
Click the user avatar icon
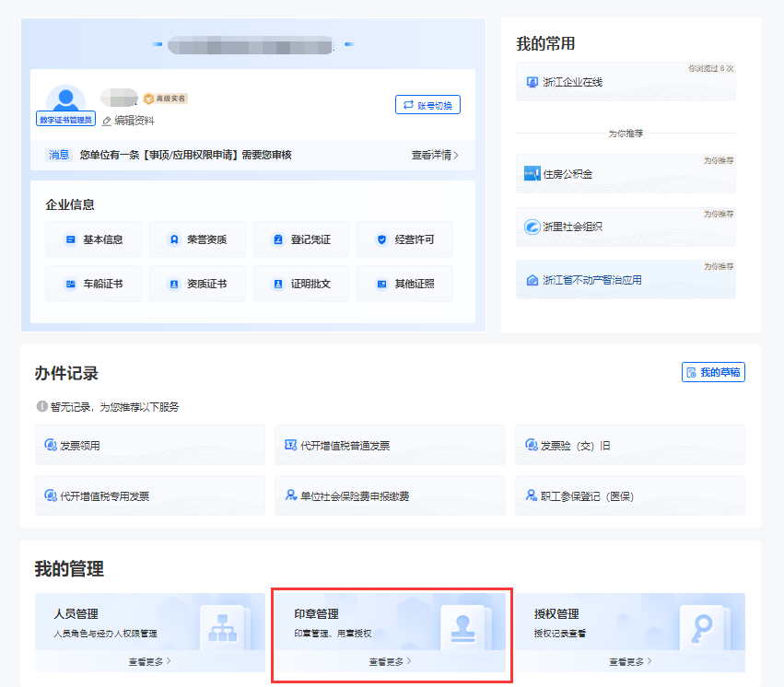pyautogui.click(x=65, y=99)
